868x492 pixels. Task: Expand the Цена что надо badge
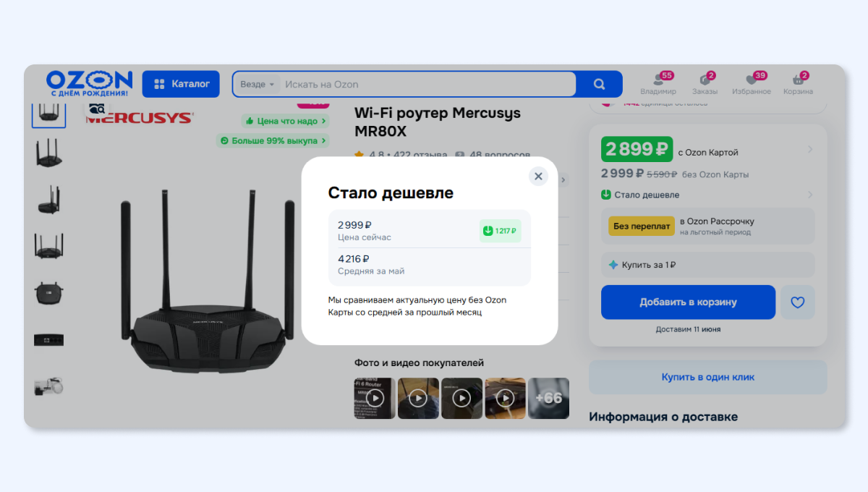pyautogui.click(x=286, y=121)
